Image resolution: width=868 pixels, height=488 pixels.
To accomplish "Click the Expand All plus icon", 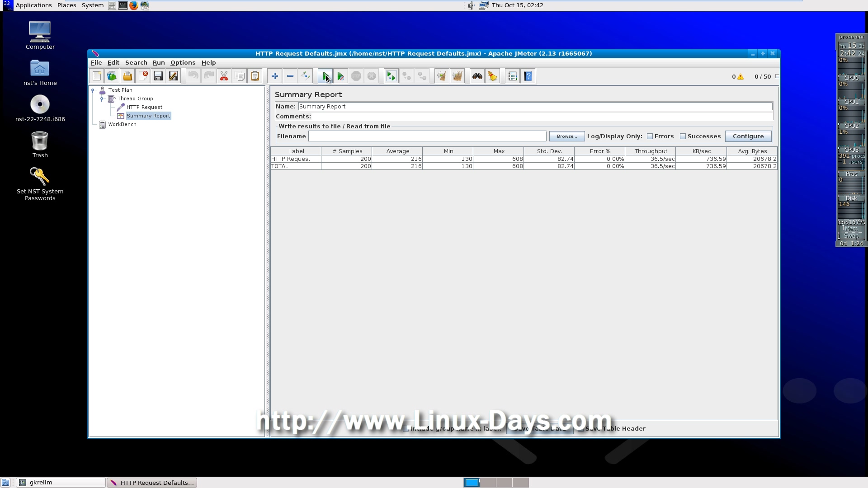I will click(x=275, y=76).
